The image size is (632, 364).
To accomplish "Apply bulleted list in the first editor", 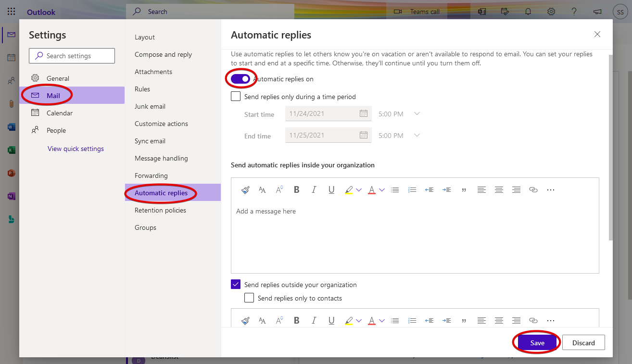I will 395,190.
